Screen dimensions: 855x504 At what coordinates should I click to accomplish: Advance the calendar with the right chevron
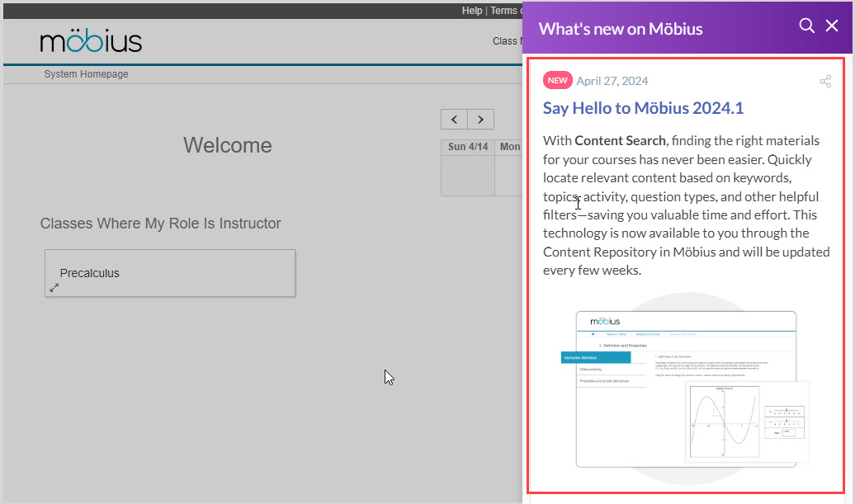tap(481, 119)
